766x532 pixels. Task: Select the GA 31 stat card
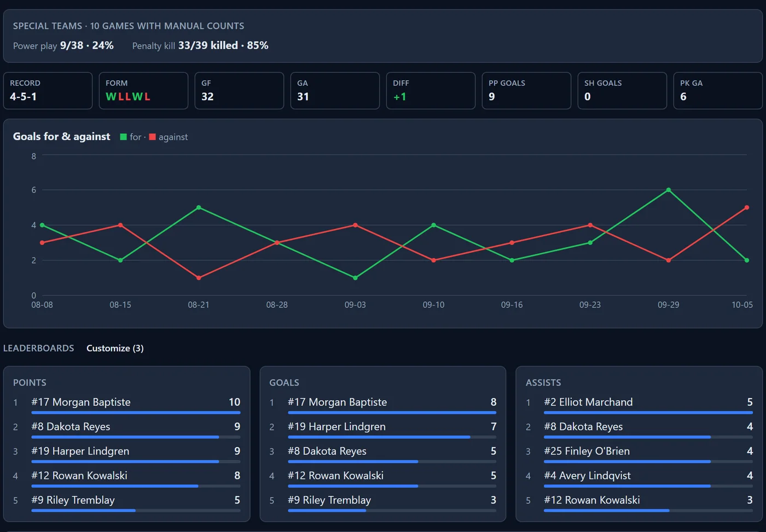(335, 91)
